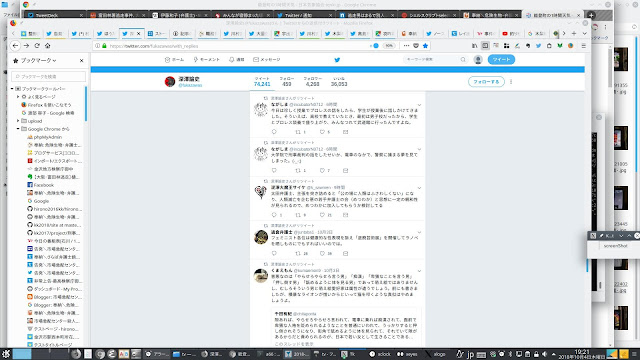Collapse the ブックマークツールバー tree folder

click(12, 89)
